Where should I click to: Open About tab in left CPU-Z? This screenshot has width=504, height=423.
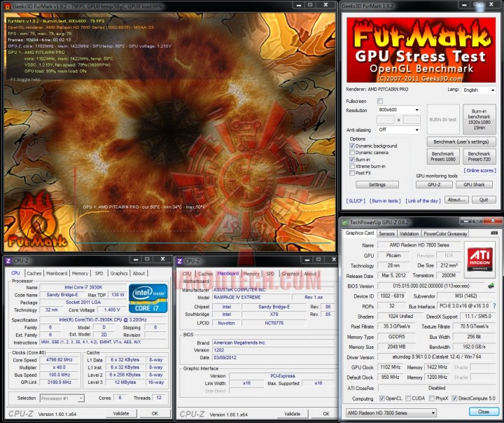point(139,273)
